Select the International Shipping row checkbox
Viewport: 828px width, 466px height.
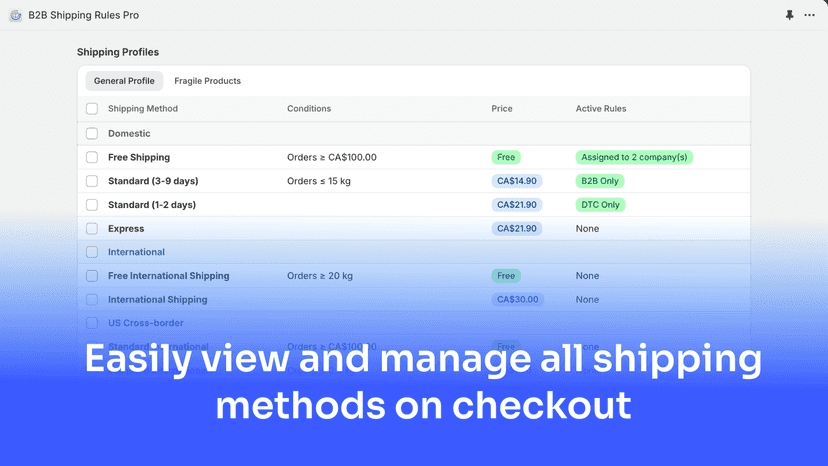(x=92, y=300)
